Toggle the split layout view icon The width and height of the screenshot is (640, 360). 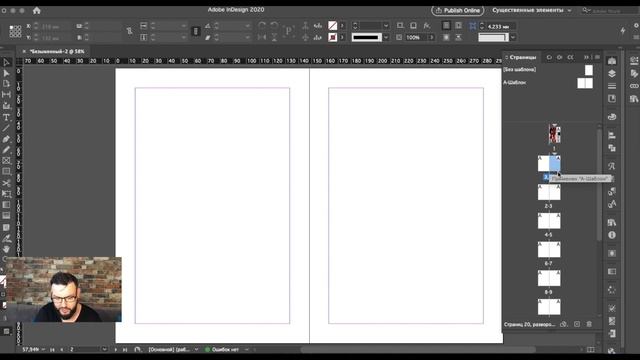coord(591,349)
